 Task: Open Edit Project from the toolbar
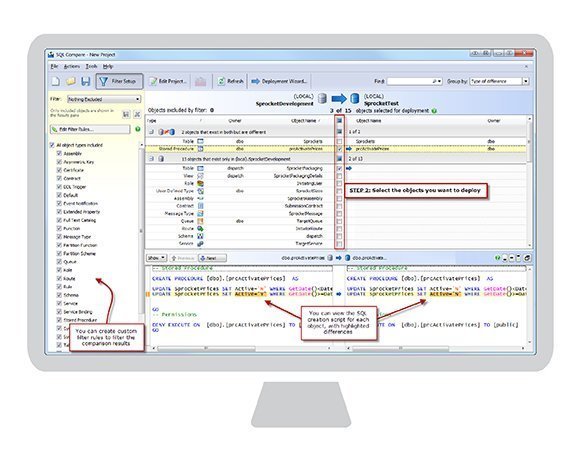coord(168,81)
